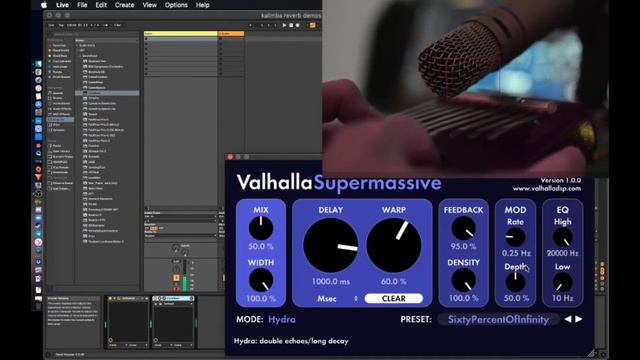Click the Play button in Live's transport
Viewport: 640px width, 360px height.
284,25
